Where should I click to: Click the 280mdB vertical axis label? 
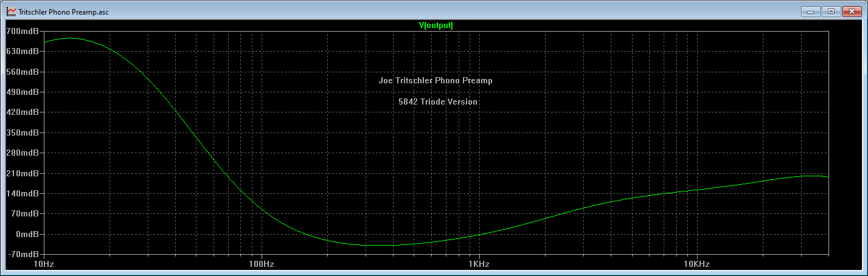[x=23, y=153]
